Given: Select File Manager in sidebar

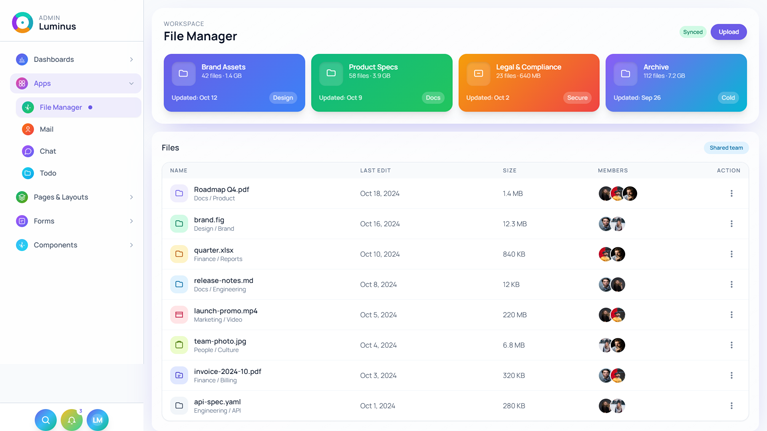Looking at the screenshot, I should click(x=61, y=107).
